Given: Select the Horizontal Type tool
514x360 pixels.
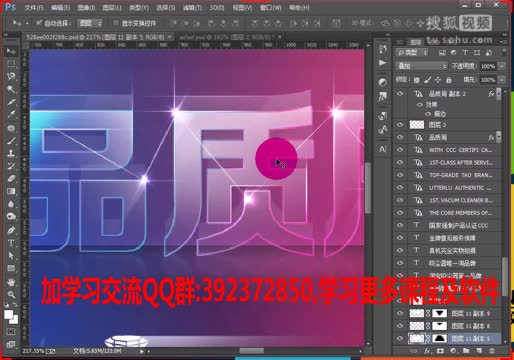Looking at the screenshot, I should (x=11, y=242).
